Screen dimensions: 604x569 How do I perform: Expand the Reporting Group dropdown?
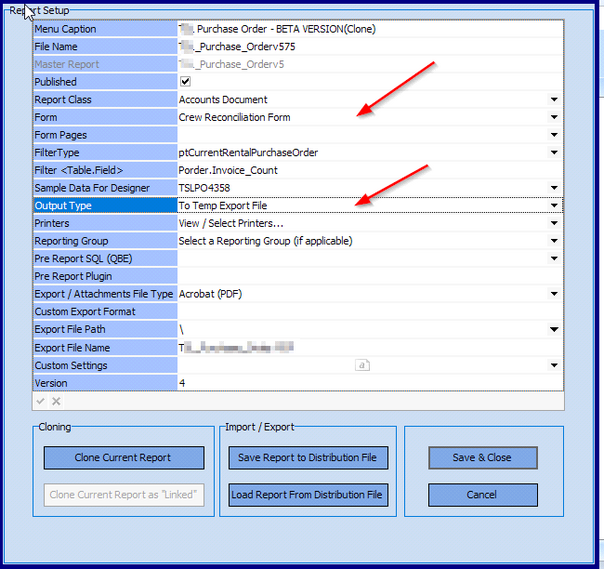pyautogui.click(x=554, y=241)
